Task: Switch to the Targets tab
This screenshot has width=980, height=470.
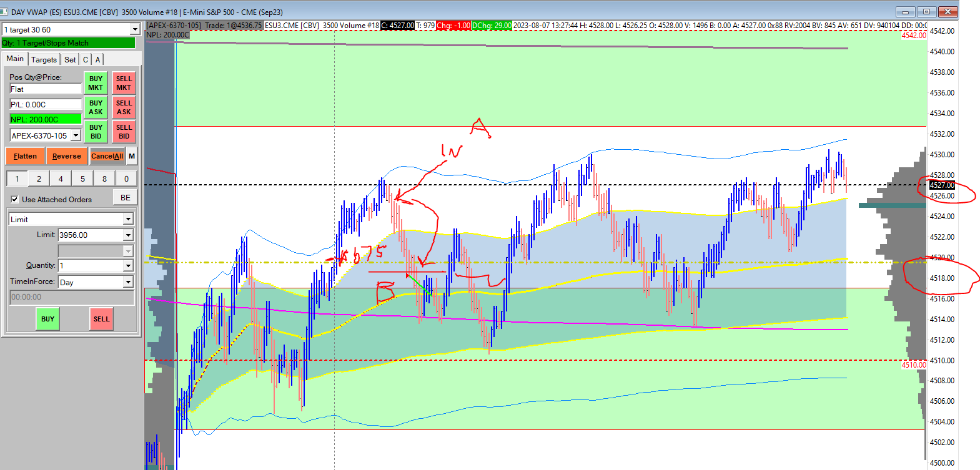Action: (44, 59)
